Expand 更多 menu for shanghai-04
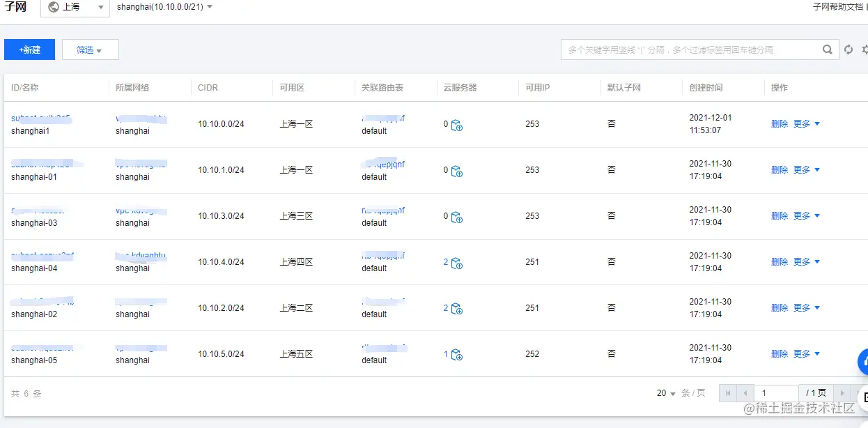The width and height of the screenshot is (868, 428). coord(807,262)
